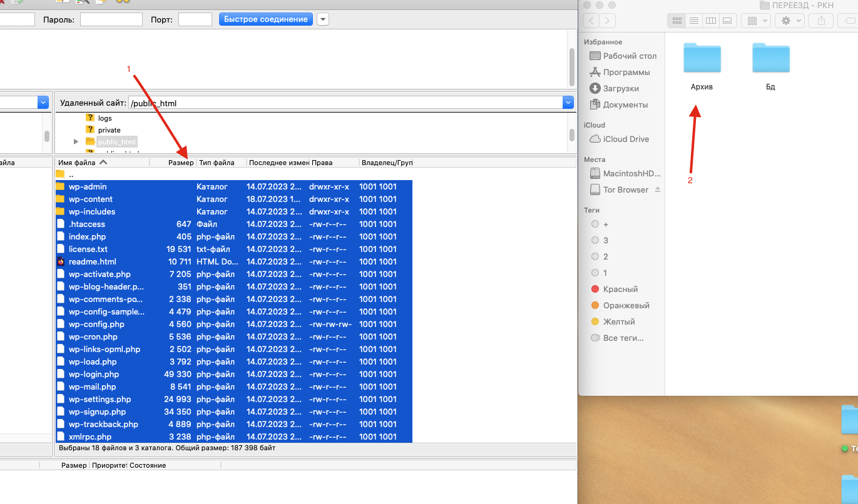This screenshot has width=858, height=504.
Task: Select public_html folder in remote tree
Action: coord(111,142)
